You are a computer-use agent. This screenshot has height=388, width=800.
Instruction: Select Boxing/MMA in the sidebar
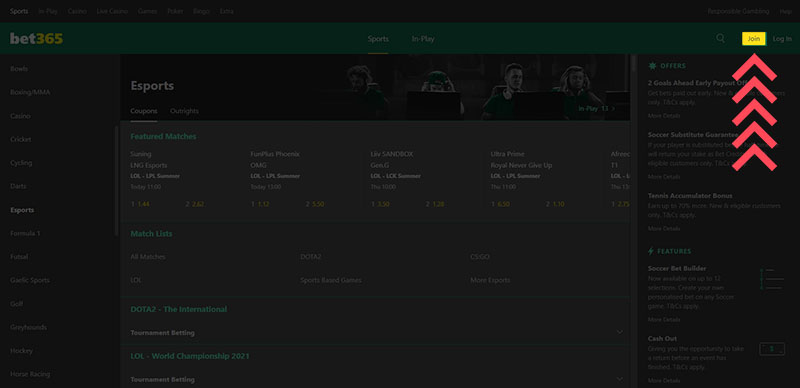click(30, 92)
